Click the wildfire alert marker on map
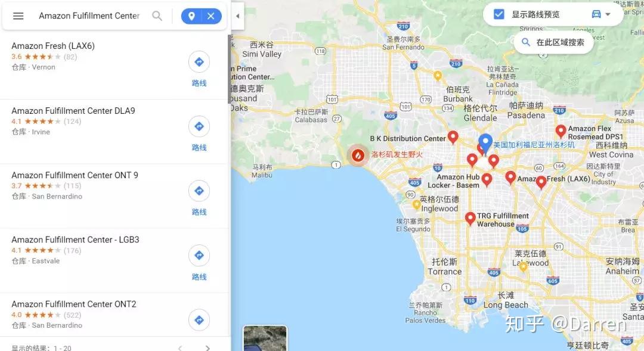The height and width of the screenshot is (351, 644). click(358, 155)
